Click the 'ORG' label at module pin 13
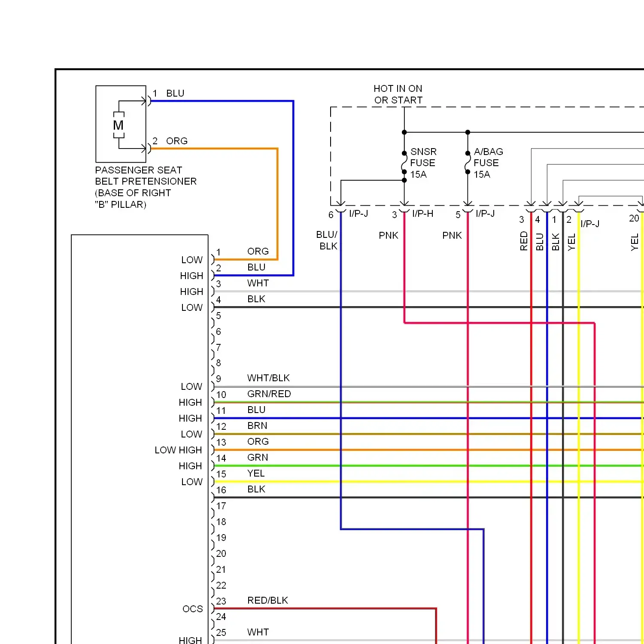The width and height of the screenshot is (644, 644). [258, 442]
